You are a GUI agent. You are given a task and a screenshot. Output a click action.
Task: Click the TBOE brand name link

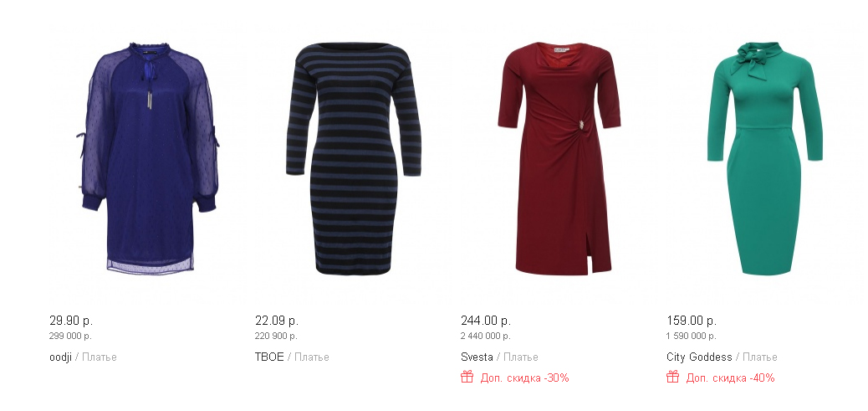pos(269,357)
